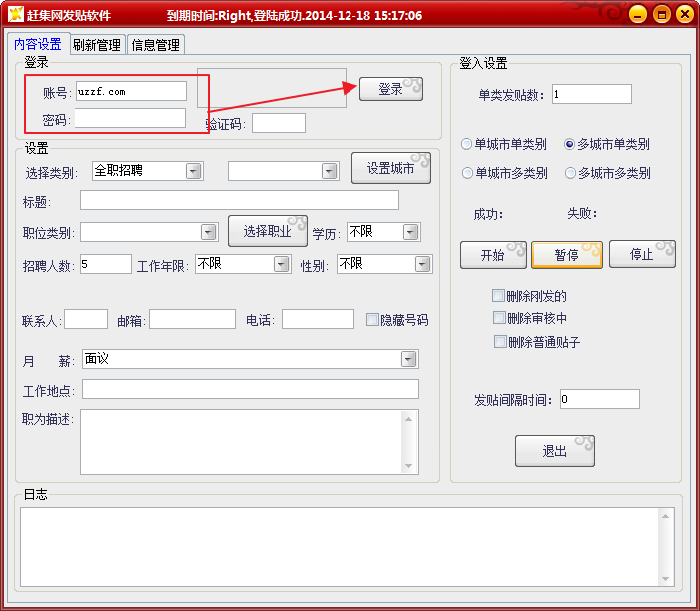Click the captcha image box
The image size is (700, 611).
coord(272,88)
